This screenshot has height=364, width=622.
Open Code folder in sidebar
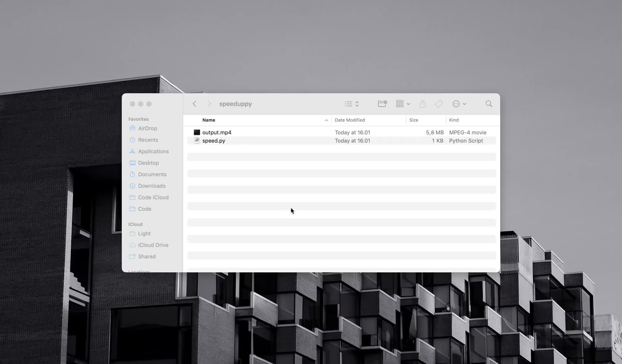(x=144, y=209)
